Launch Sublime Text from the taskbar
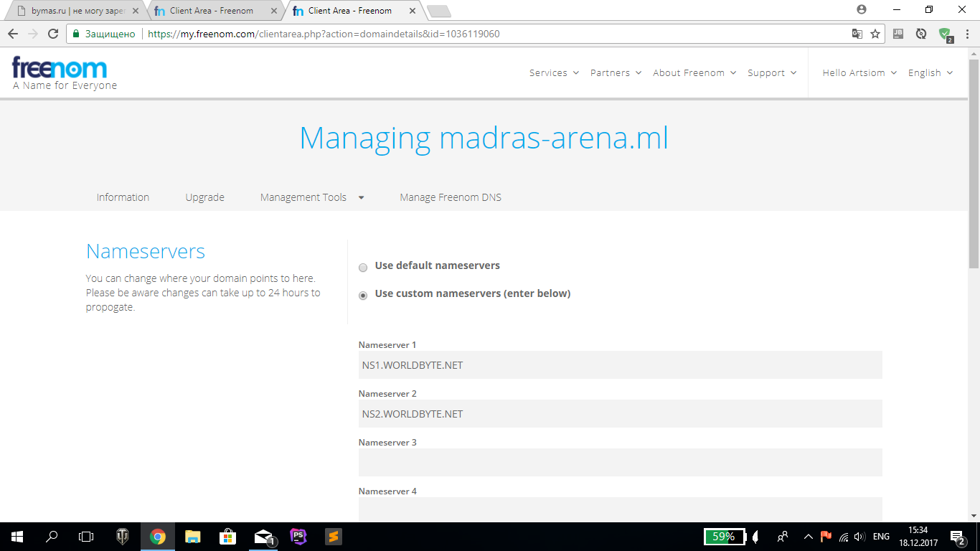The image size is (980, 551). click(333, 537)
